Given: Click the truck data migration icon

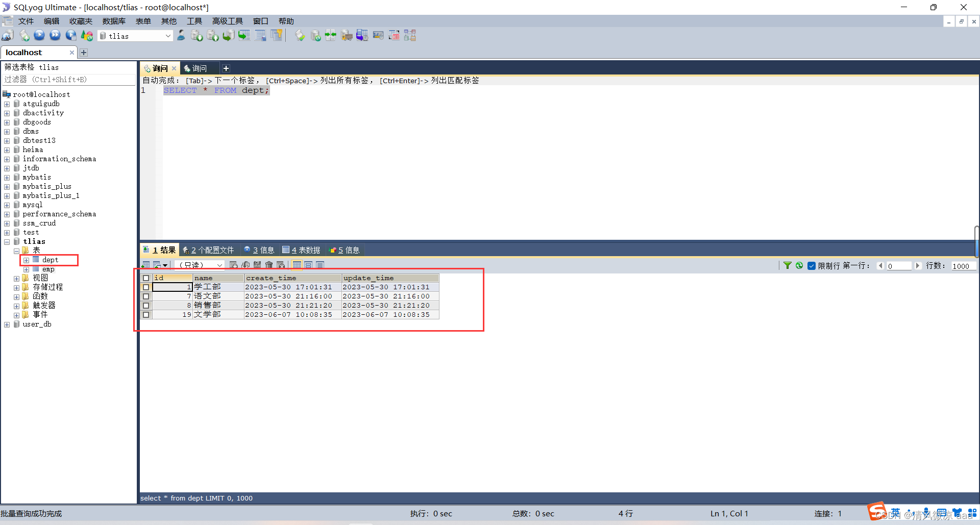Looking at the screenshot, I should pos(347,35).
